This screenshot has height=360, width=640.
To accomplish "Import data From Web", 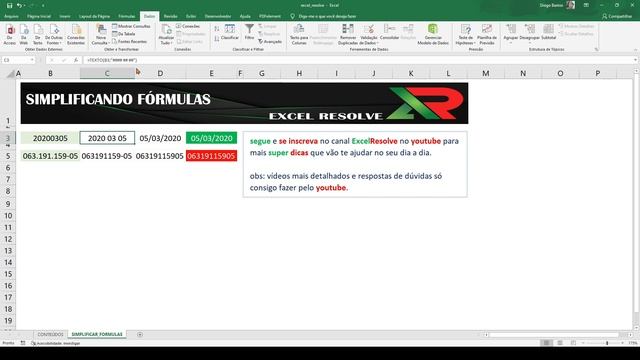I will coord(24,35).
